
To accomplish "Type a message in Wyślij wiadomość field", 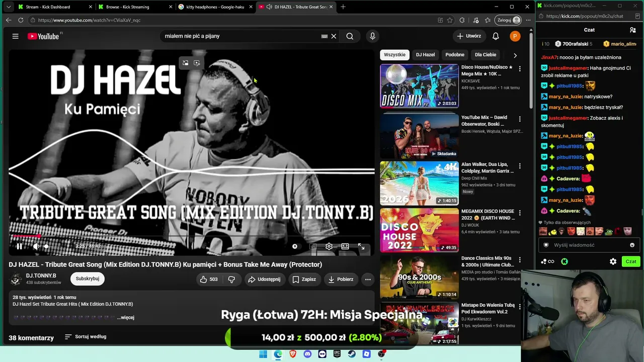I will 589,245.
